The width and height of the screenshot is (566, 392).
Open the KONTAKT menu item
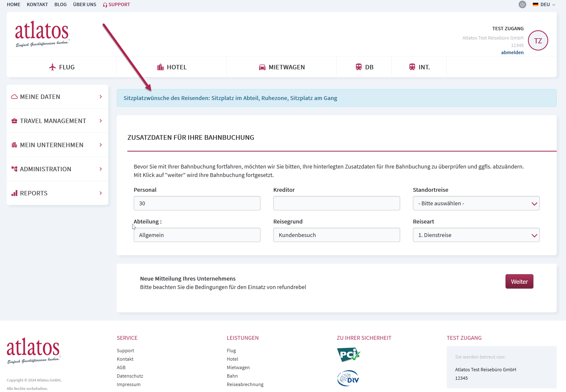click(37, 4)
